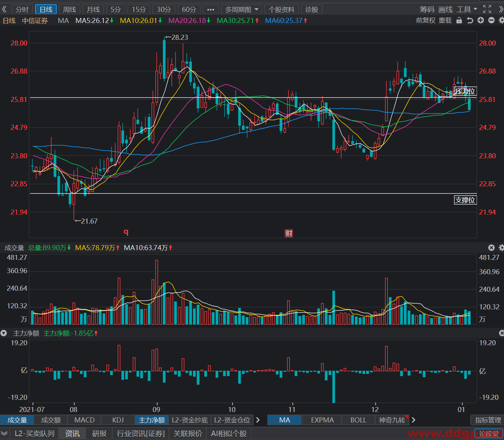Open 研报 research reports tab

click(99, 434)
